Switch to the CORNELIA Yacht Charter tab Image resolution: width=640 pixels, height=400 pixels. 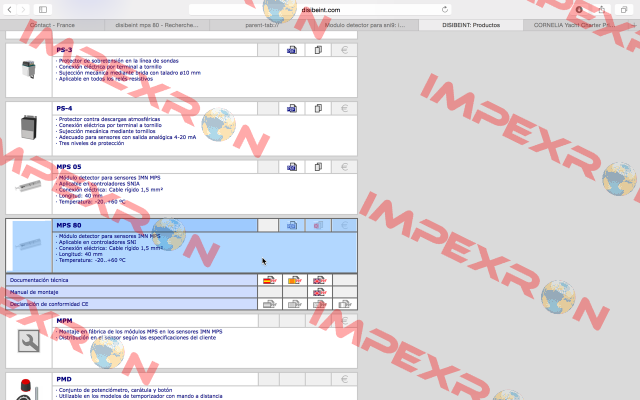point(576,25)
